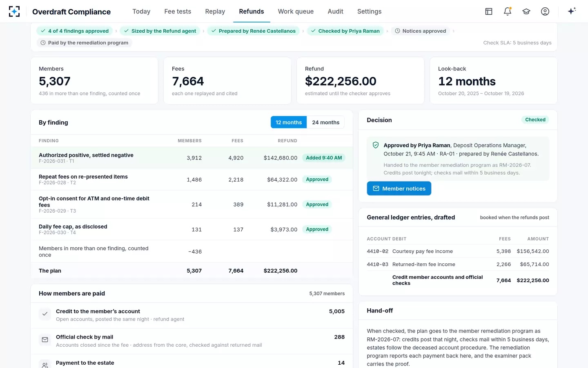
Task: Click the mail icon beside Official check by mail
Action: point(45,340)
